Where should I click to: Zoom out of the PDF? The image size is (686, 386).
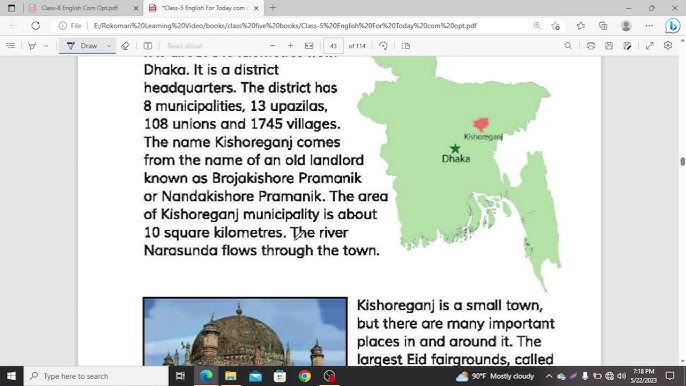click(273, 46)
